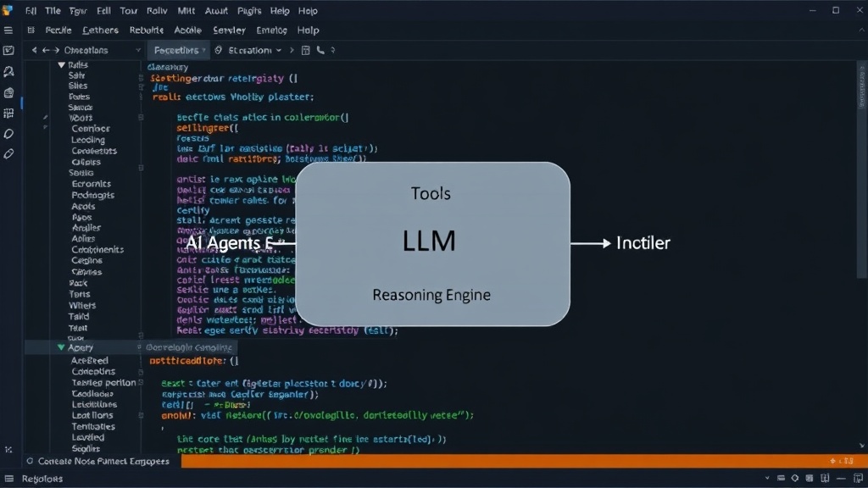Click the left arrow navigation button
868x488 pixels.
click(x=46, y=50)
